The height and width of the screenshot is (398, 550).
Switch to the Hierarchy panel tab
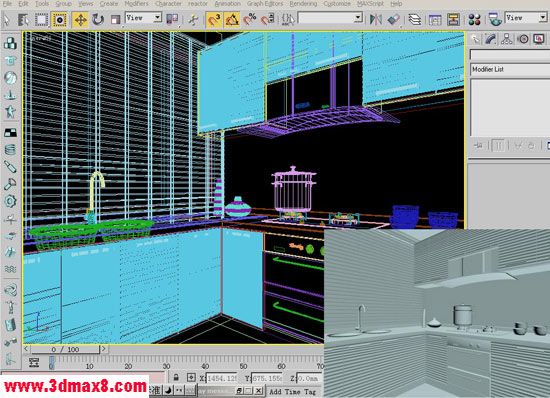[x=507, y=39]
